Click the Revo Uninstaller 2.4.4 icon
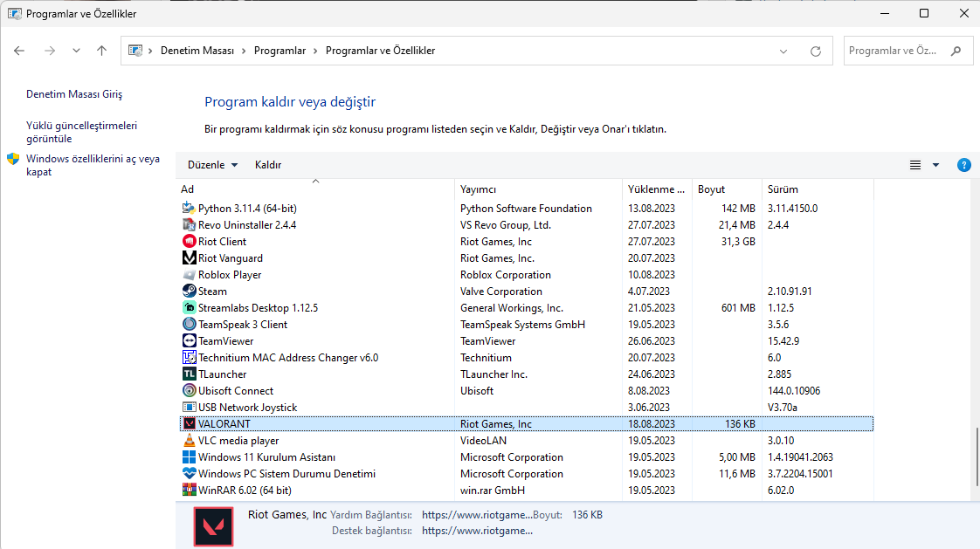Screen dimensions: 980x549 (x=189, y=225)
